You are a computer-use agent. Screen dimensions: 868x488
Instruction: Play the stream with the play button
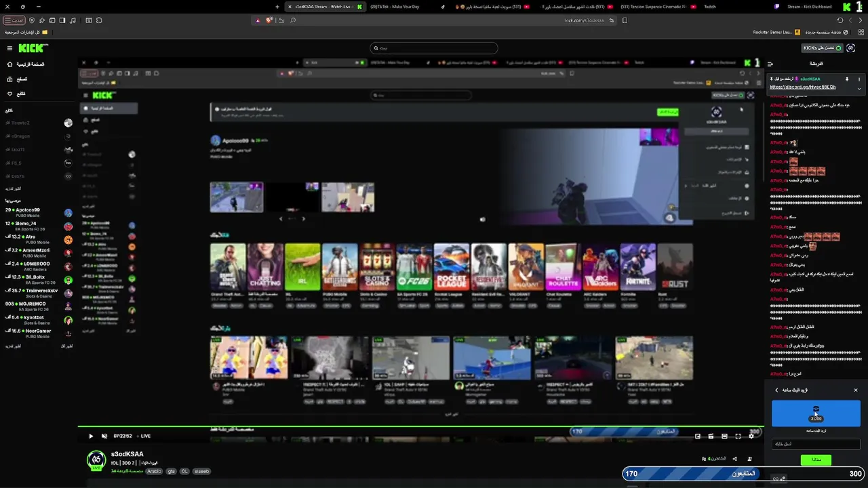tap(91, 436)
